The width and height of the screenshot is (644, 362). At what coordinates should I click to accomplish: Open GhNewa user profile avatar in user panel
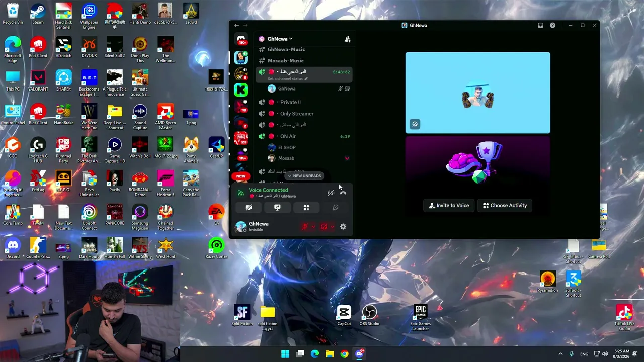coord(241,226)
